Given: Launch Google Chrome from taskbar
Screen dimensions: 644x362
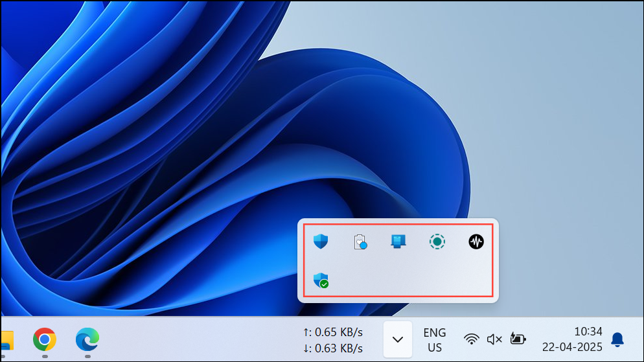Looking at the screenshot, I should click(44, 339).
